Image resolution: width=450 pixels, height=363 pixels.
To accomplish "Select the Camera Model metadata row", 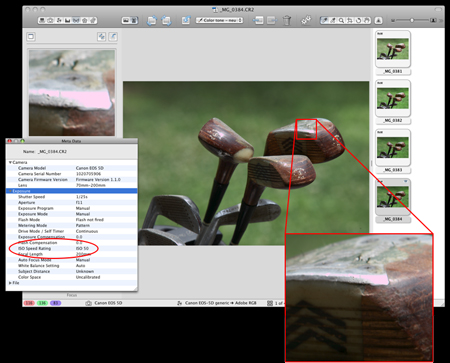I will 72,168.
